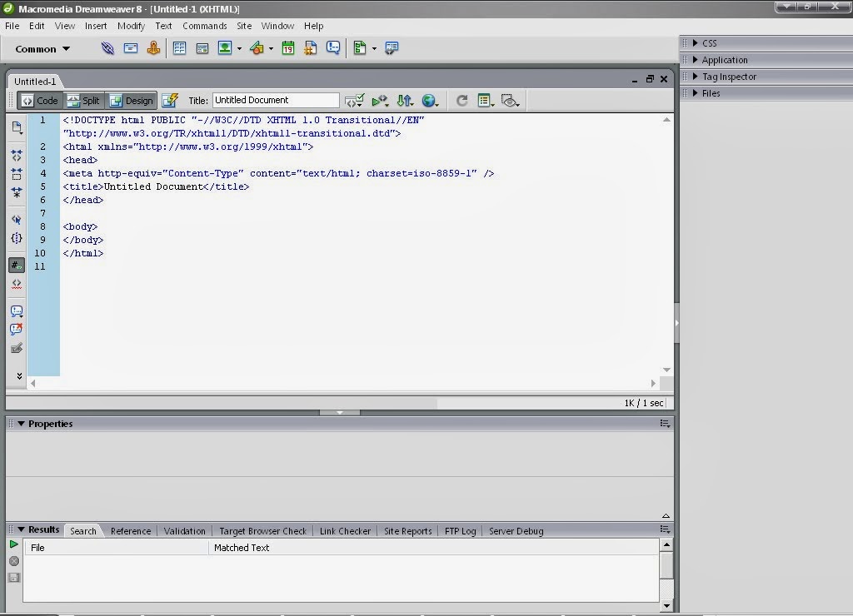Insert a Table
Viewport: 853px width, 616px height.
pos(179,48)
